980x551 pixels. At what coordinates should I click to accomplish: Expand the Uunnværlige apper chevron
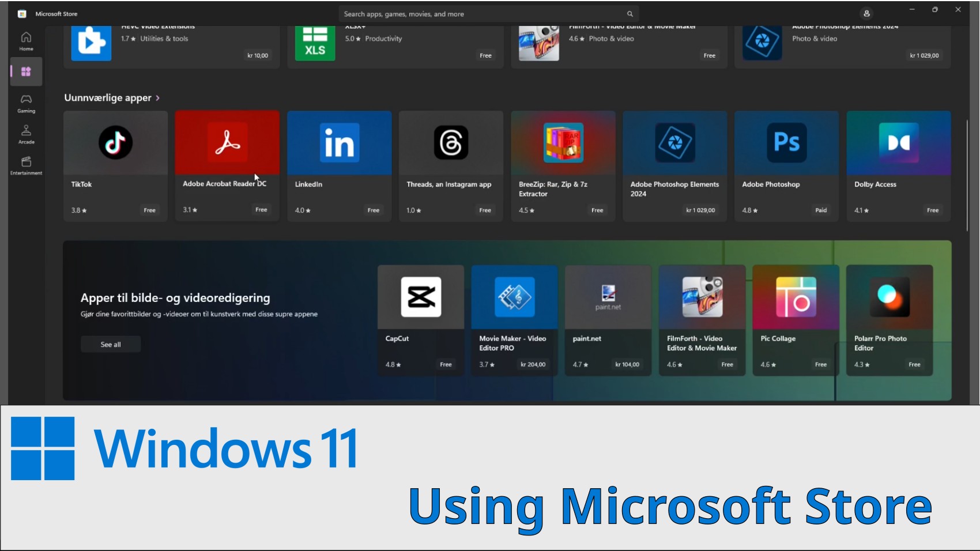157,98
